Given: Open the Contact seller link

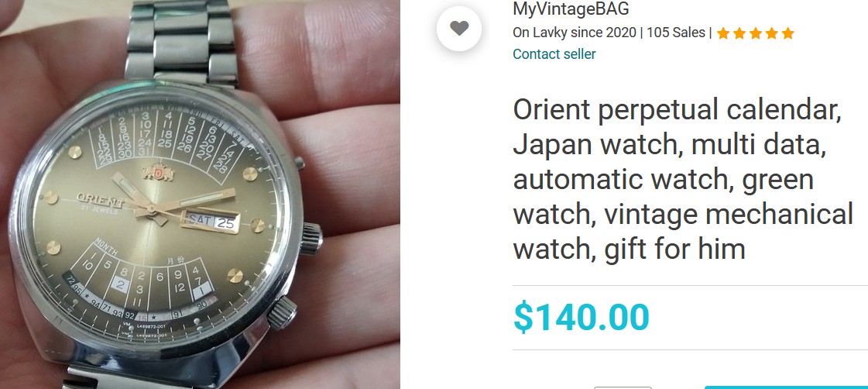Looking at the screenshot, I should [554, 54].
